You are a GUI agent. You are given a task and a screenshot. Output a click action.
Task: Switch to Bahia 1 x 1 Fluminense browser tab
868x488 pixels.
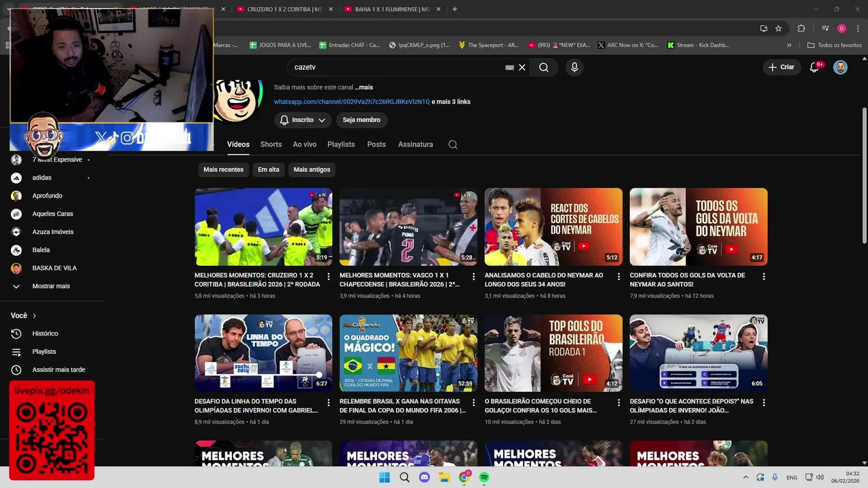click(392, 9)
